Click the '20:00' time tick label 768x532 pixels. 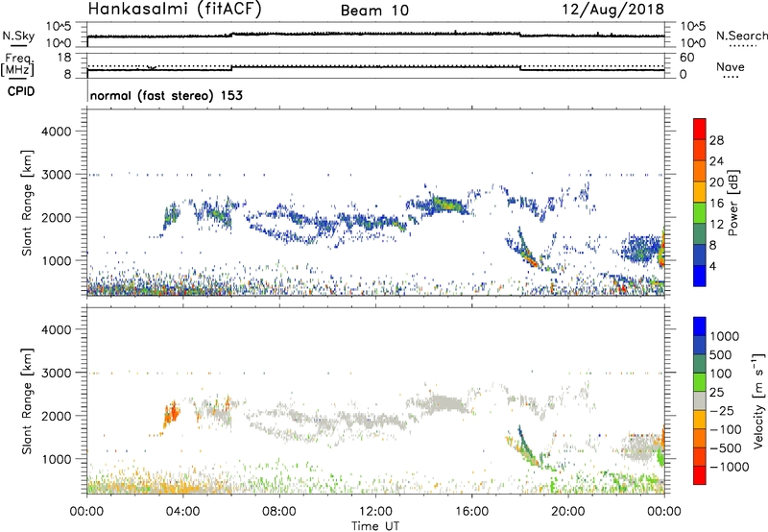[567, 512]
